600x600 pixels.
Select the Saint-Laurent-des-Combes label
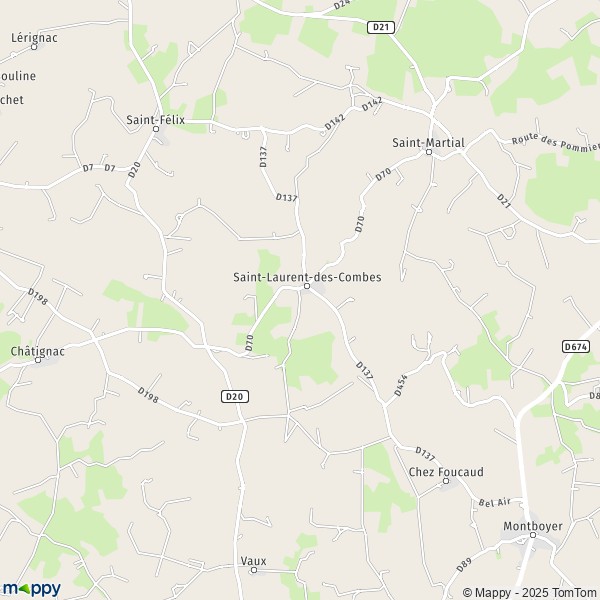[307, 277]
